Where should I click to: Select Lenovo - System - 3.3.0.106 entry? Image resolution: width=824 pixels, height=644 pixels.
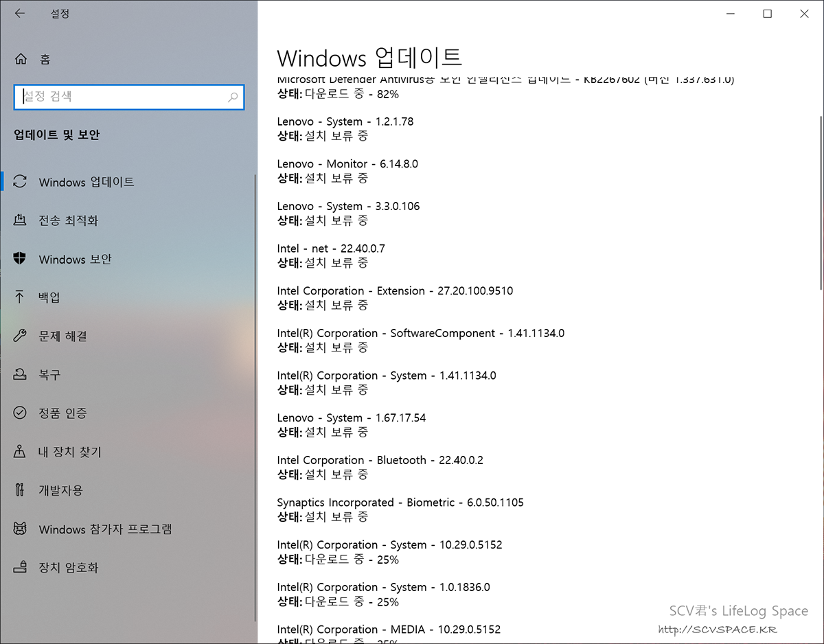click(x=348, y=206)
